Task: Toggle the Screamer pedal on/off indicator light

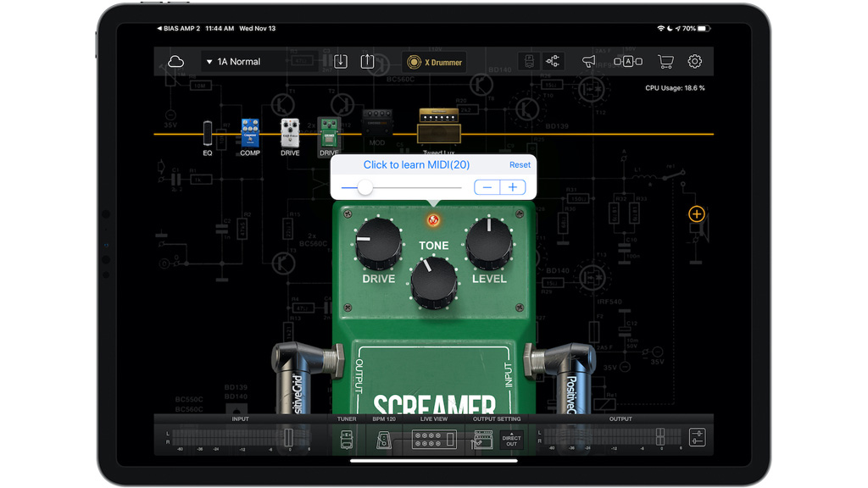Action: 434,219
